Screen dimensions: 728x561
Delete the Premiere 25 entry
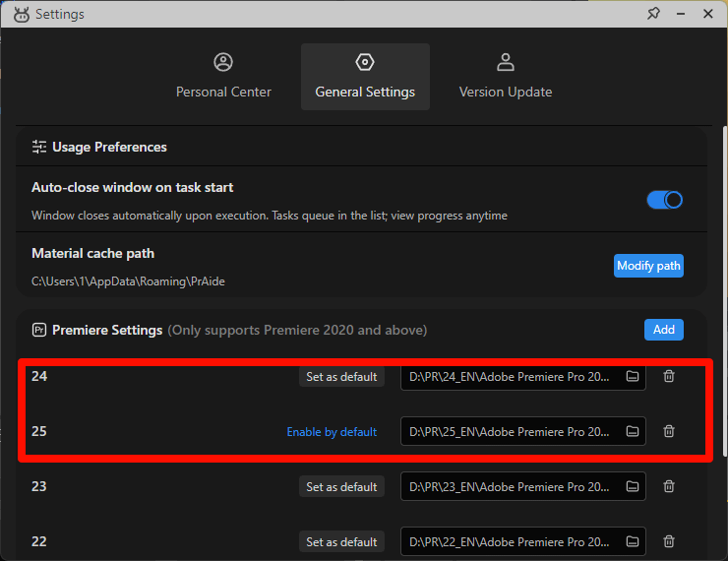pos(669,432)
